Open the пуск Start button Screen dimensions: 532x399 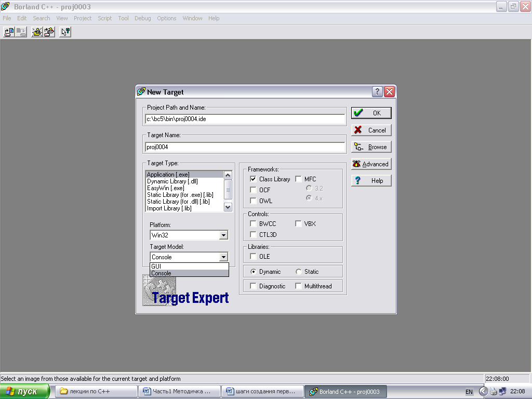tap(25, 392)
